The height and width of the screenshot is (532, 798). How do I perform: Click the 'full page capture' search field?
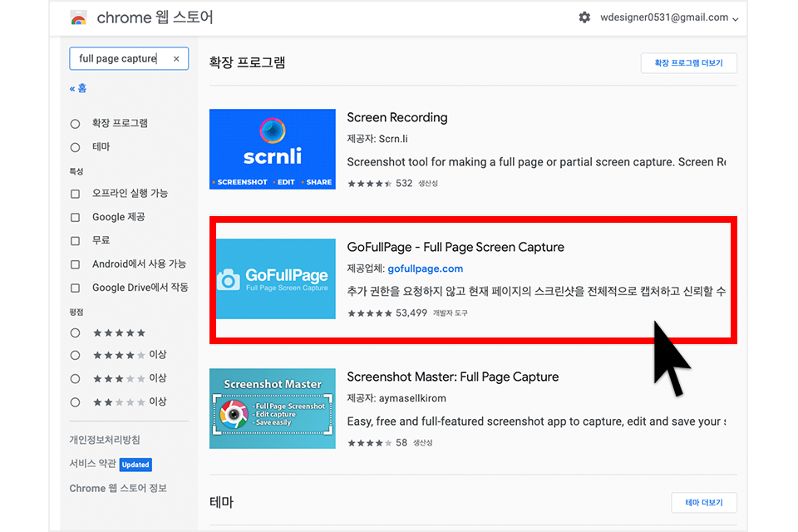(x=129, y=58)
